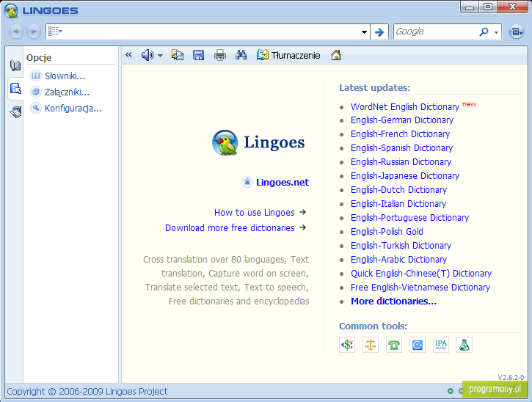Open How to use Lingoes link

(x=254, y=213)
